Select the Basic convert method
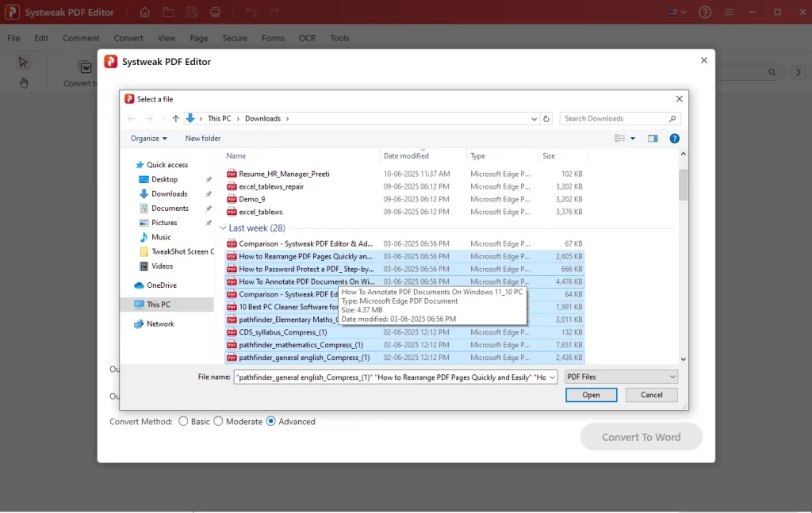This screenshot has height=513, width=812. point(183,421)
